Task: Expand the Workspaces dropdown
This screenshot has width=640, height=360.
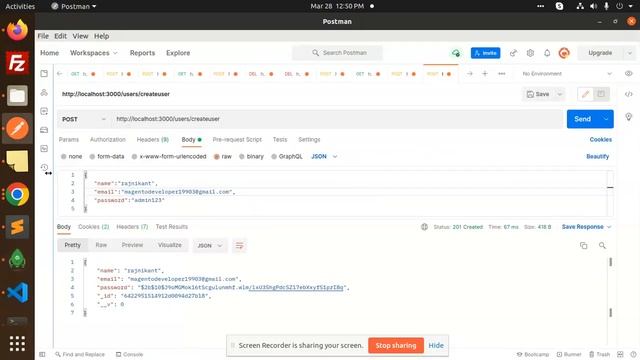Action: (93, 53)
